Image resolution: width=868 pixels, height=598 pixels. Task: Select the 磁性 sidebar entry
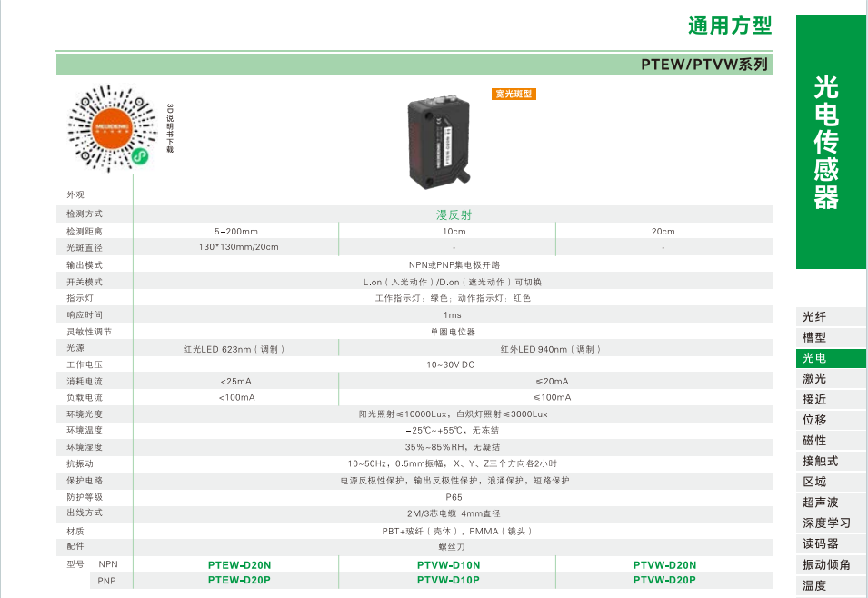[x=813, y=441]
